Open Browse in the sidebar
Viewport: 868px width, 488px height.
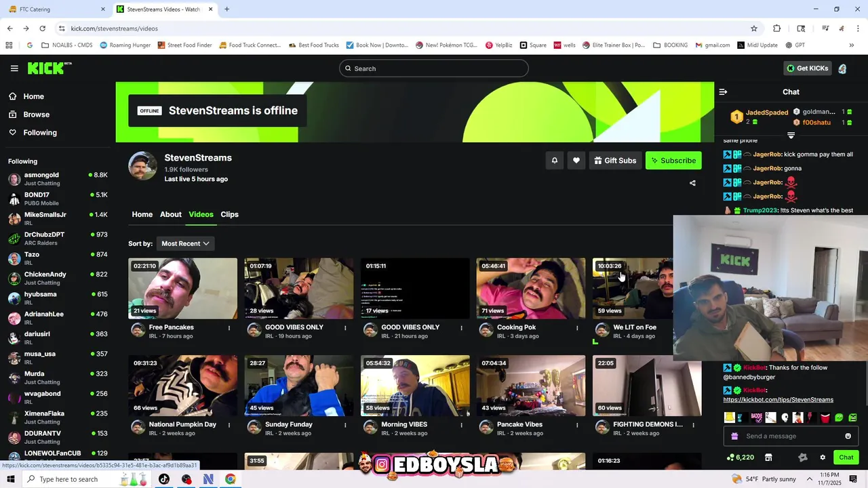(36, 115)
